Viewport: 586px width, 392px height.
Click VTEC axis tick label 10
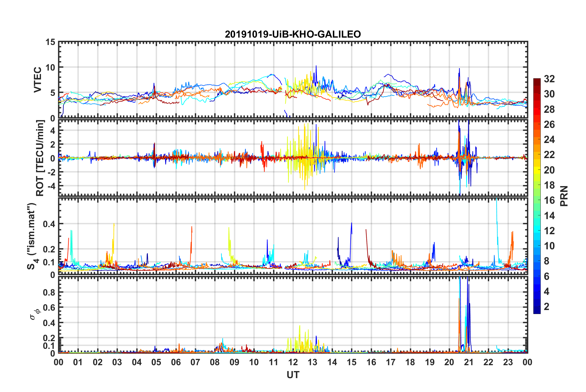pos(50,67)
